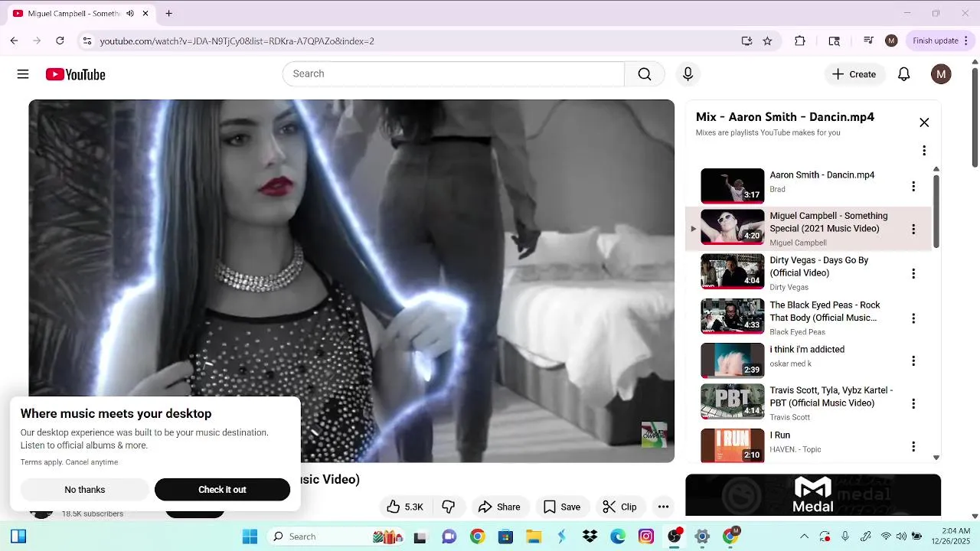Click the browser address bar URL
This screenshot has width=980, height=551.
click(237, 41)
